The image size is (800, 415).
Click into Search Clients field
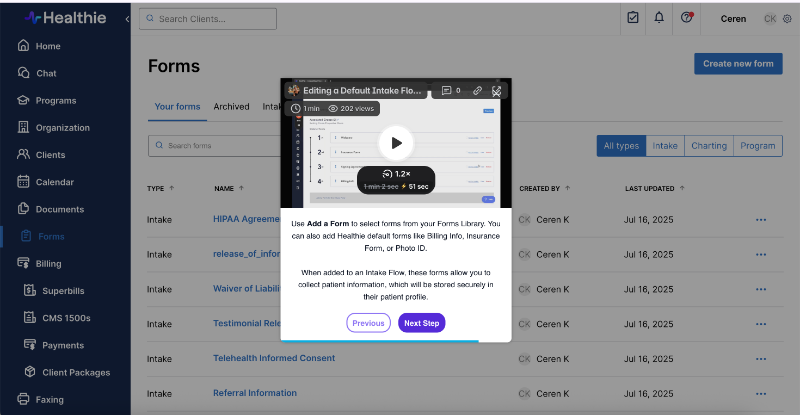tap(208, 19)
